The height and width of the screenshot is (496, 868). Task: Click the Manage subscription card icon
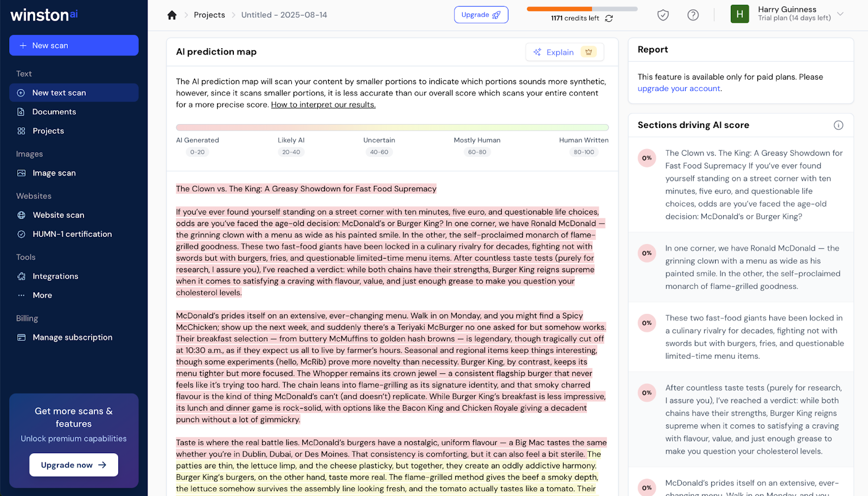(22, 337)
